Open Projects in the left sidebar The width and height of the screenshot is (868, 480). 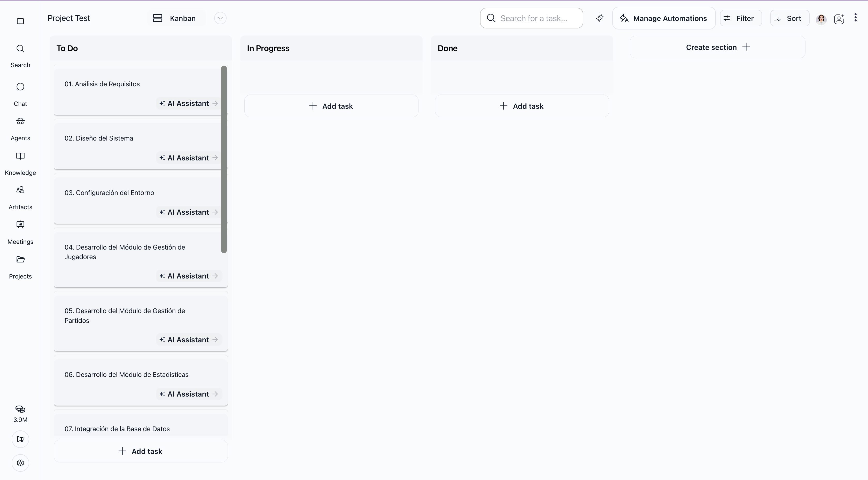pos(20,268)
